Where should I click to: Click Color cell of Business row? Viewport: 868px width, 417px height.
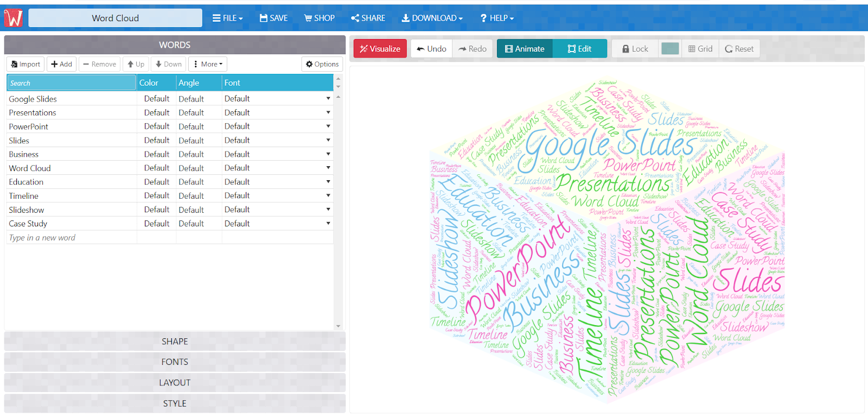click(157, 154)
